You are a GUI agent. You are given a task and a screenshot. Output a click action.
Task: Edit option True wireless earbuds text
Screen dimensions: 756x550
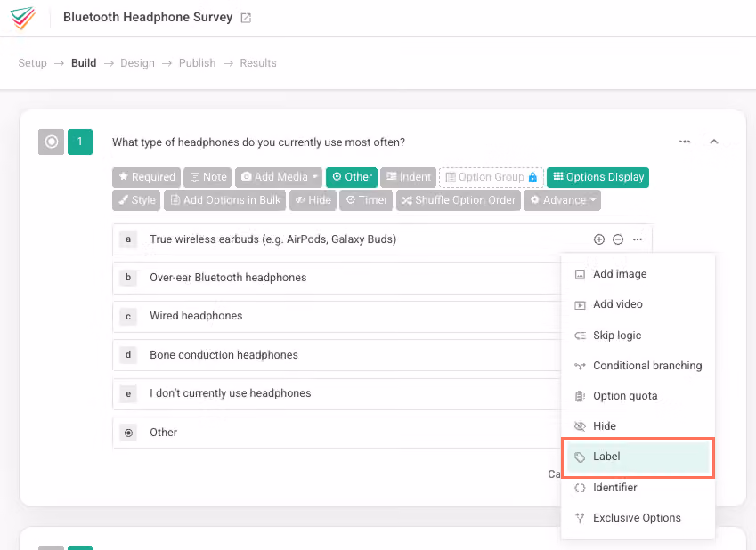pyautogui.click(x=272, y=239)
